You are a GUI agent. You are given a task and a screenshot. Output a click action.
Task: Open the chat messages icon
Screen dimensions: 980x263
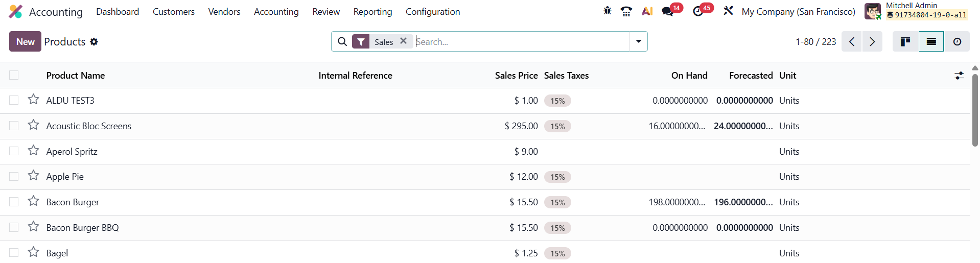pos(667,11)
